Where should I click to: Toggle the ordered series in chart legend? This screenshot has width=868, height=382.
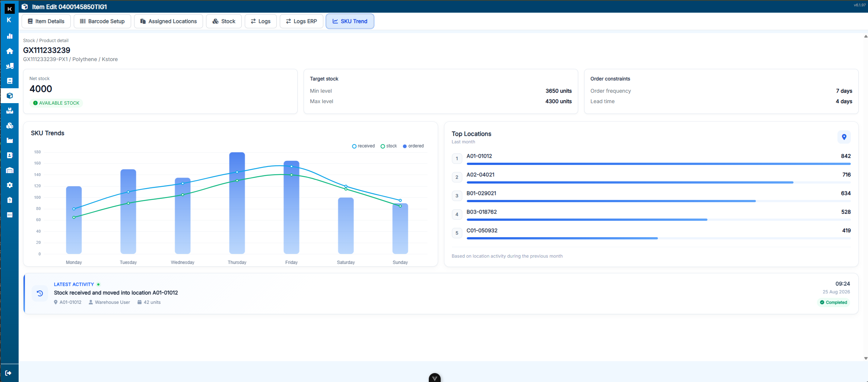pos(414,146)
